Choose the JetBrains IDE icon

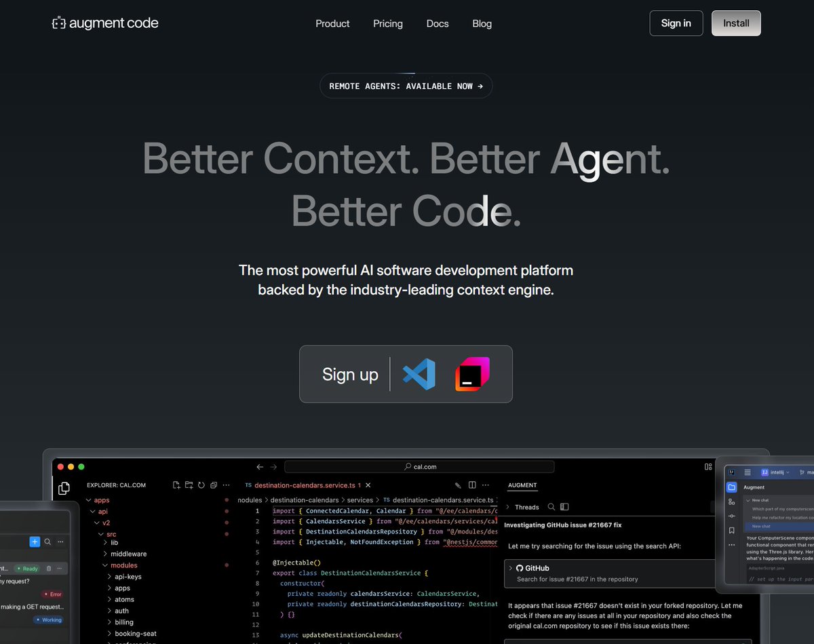(472, 374)
